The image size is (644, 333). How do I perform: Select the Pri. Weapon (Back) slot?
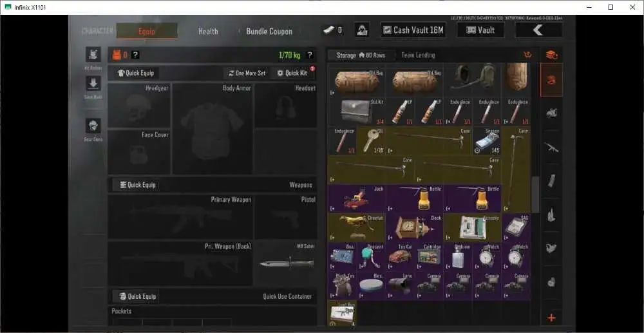pyautogui.click(x=180, y=263)
